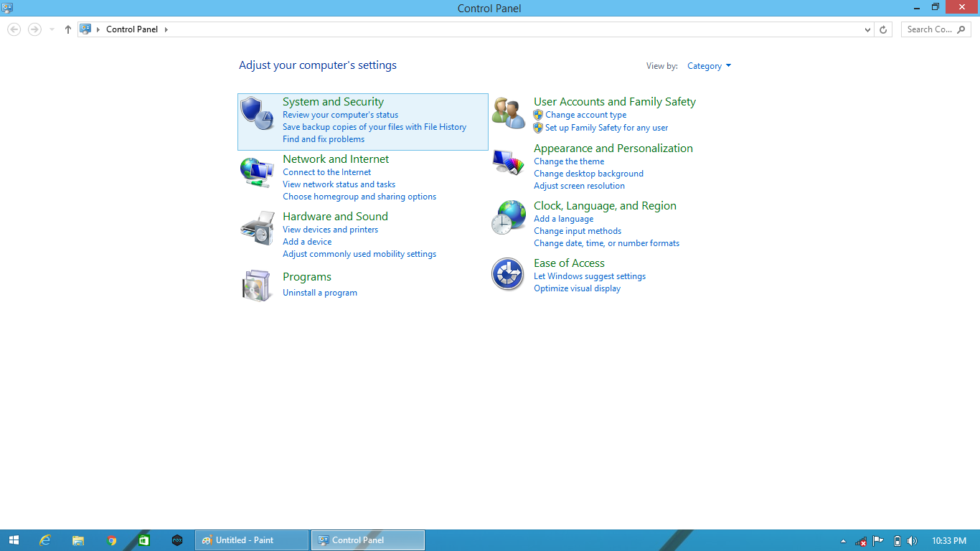Refresh the Control Panel view
980x551 pixels.
[883, 29]
